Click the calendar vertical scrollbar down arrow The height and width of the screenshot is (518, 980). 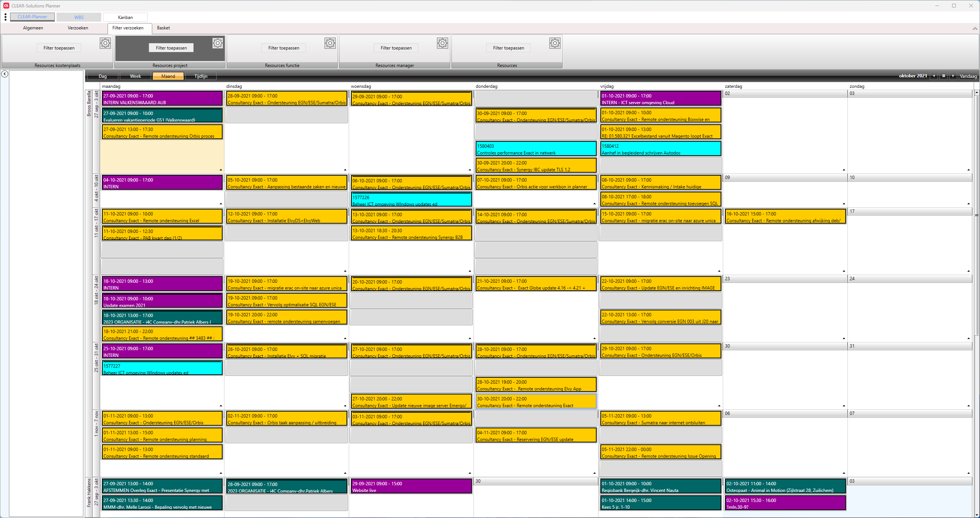coord(976,515)
